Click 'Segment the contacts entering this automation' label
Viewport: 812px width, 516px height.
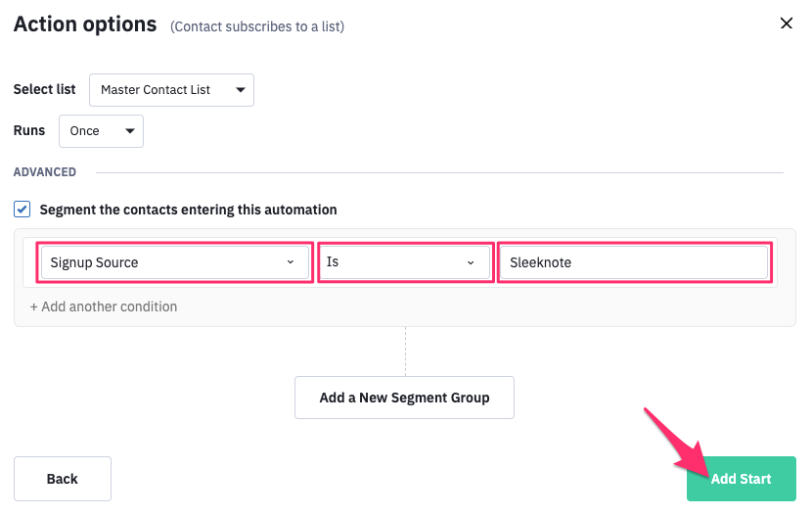(x=188, y=210)
